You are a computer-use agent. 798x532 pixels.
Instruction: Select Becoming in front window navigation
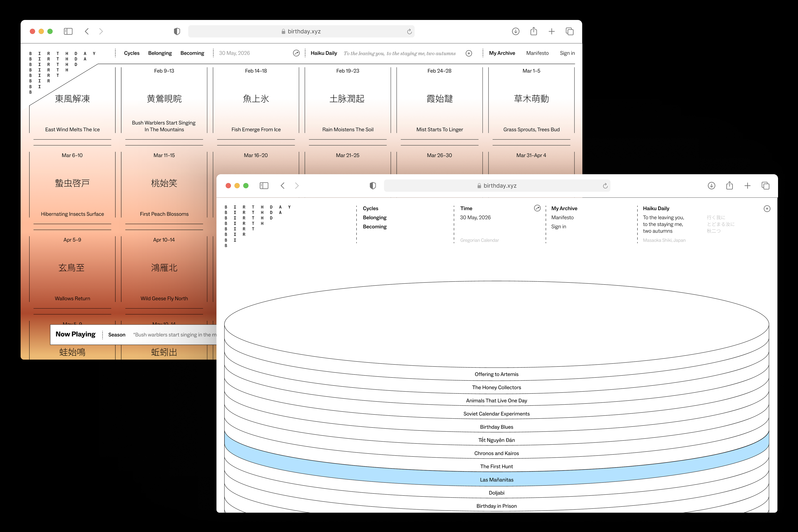coord(375,227)
